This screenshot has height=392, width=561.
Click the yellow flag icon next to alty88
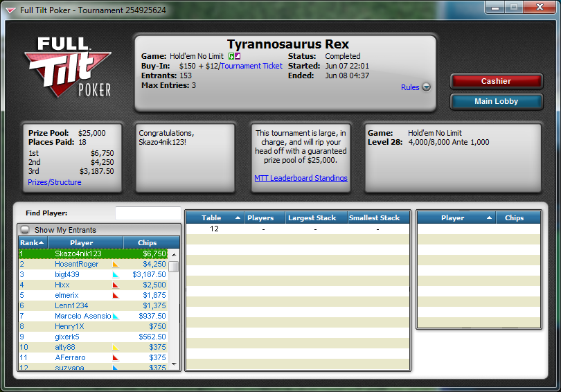pyautogui.click(x=116, y=347)
